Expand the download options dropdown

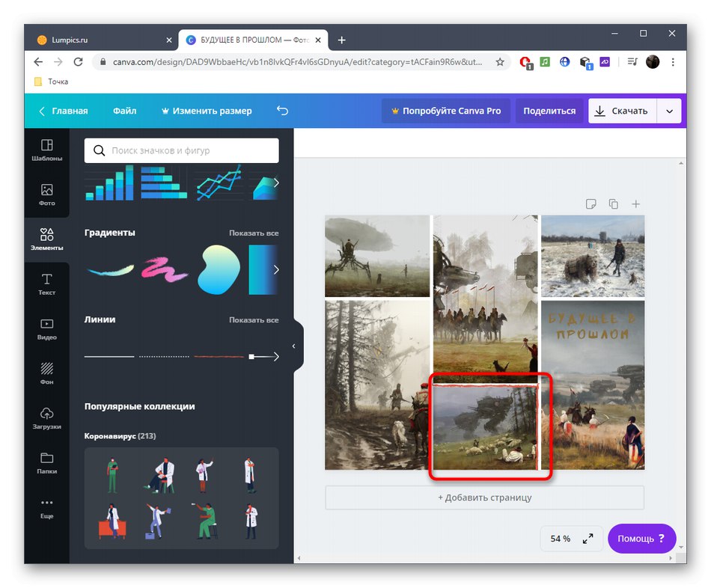669,111
